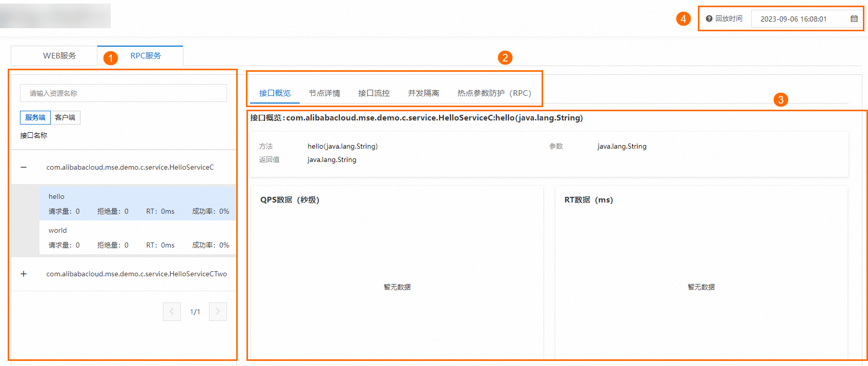The width and height of the screenshot is (868, 366).
Task: Click com.alibabacloud.mse.demo.c.service.HelloServiceCTwo interface name
Action: [137, 274]
